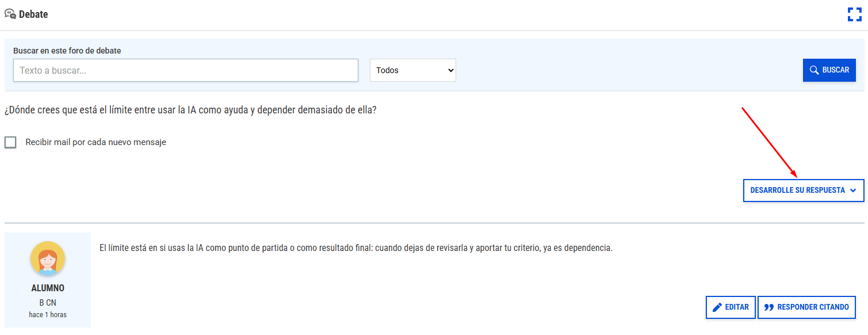868x335 pixels.
Task: Click the student's reply text about dependencia
Action: (x=356, y=248)
